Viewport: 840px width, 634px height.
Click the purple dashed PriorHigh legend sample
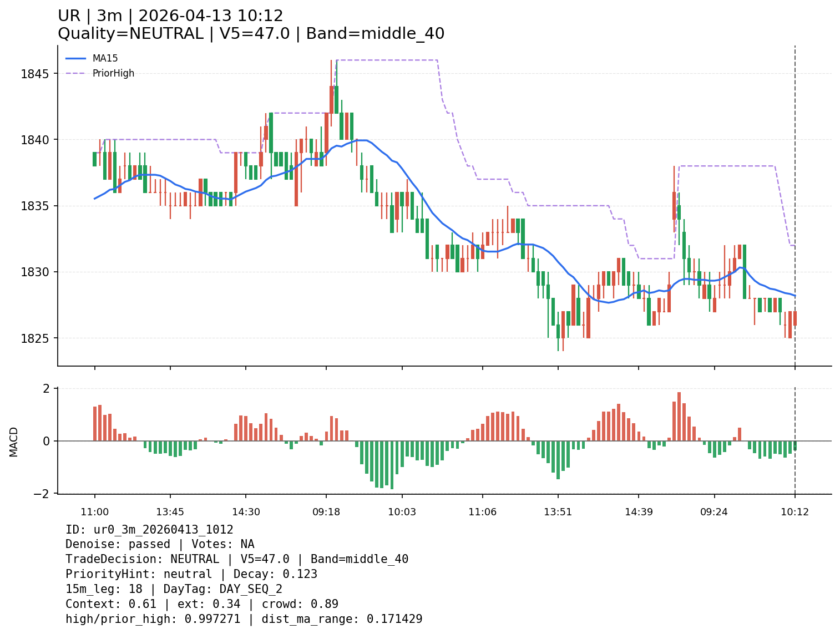[76, 73]
